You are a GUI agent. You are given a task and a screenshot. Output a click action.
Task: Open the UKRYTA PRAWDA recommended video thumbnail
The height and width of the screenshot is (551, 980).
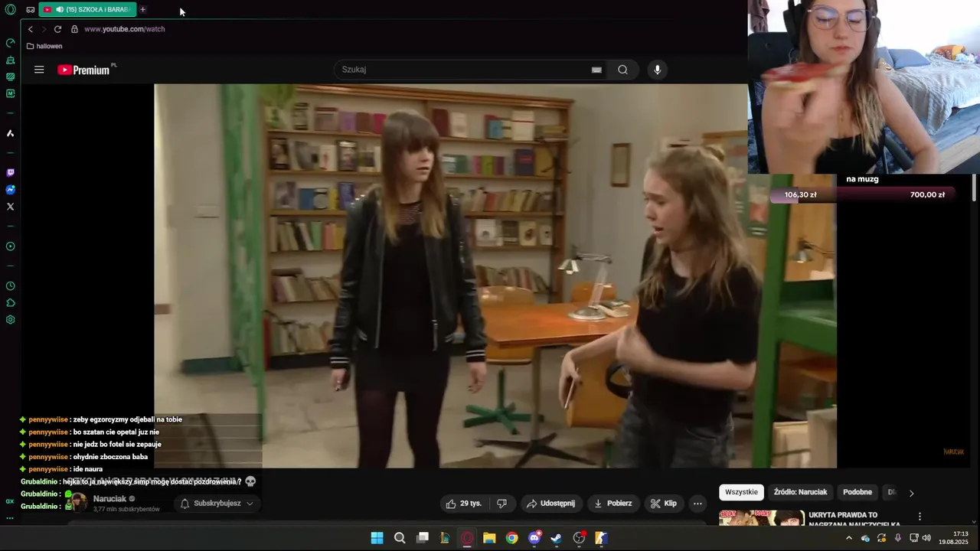[761, 518]
